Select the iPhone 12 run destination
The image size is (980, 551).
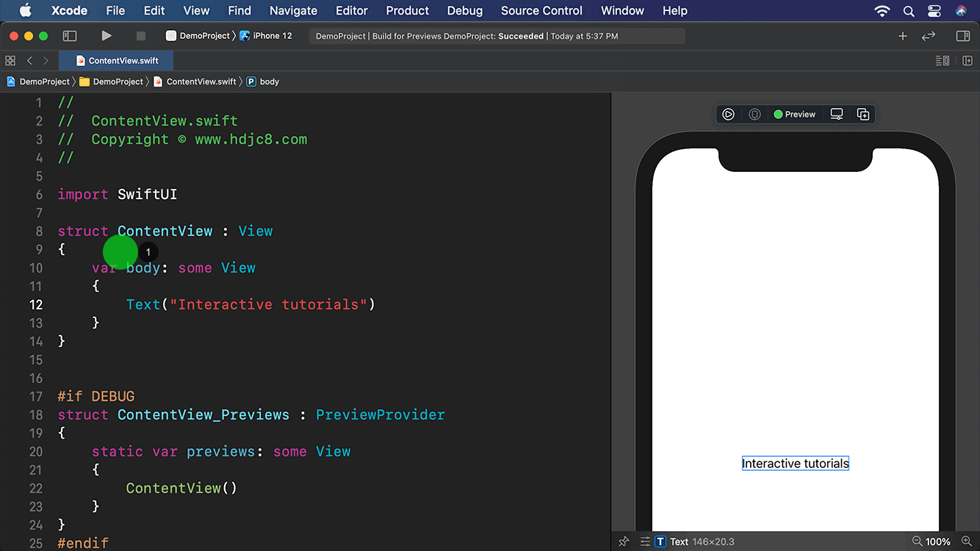[x=266, y=36]
